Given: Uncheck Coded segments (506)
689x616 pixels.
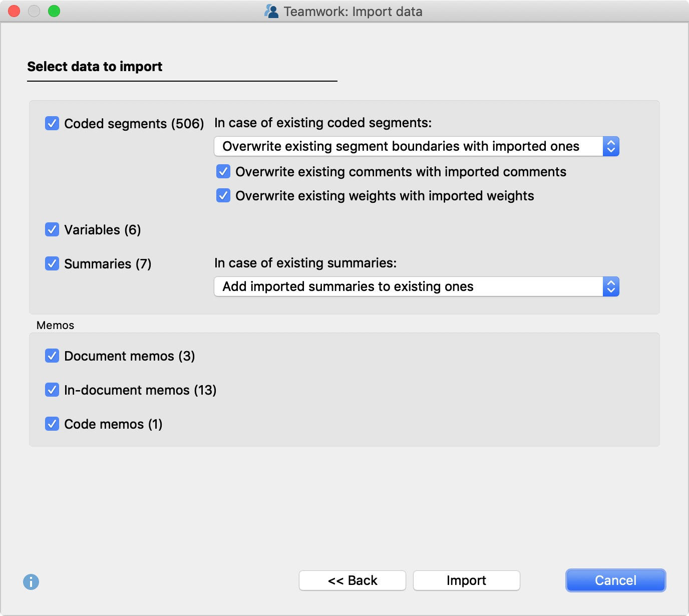Looking at the screenshot, I should (x=52, y=123).
